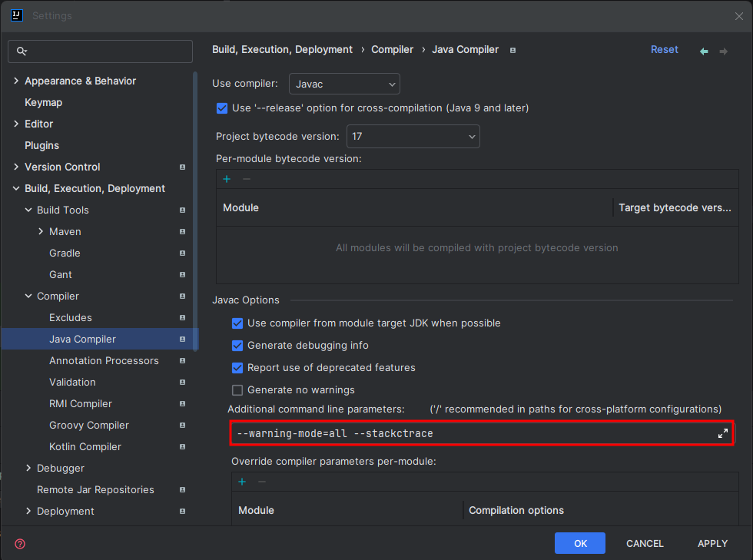This screenshot has width=753, height=560.
Task: Click the APPLY button
Action: pos(712,543)
